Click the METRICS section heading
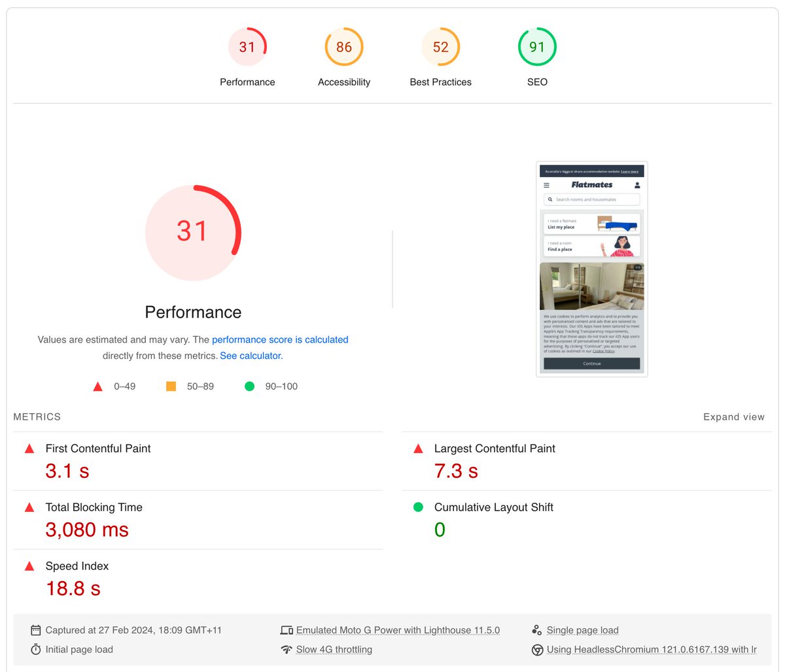This screenshot has width=785, height=672. pos(37,417)
